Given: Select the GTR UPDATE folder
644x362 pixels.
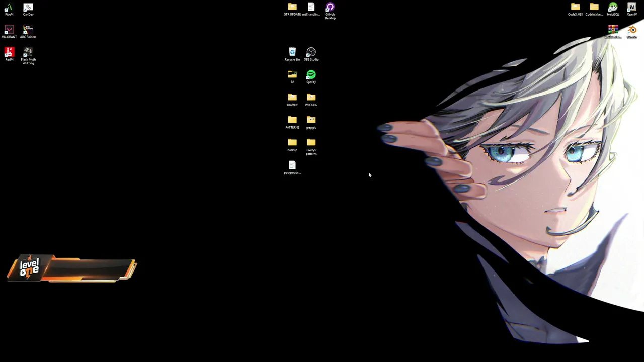Looking at the screenshot, I should point(292,10).
